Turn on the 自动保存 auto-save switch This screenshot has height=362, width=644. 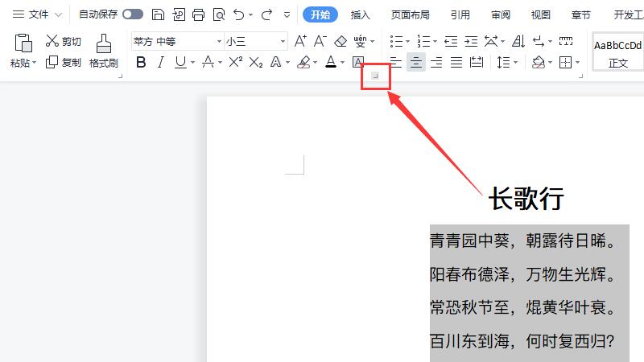pyautogui.click(x=132, y=14)
